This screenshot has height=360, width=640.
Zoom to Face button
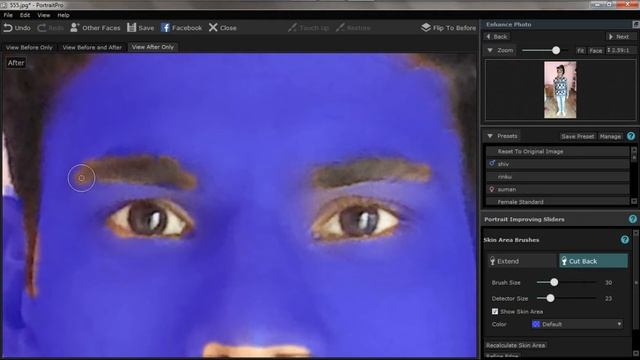coord(596,51)
